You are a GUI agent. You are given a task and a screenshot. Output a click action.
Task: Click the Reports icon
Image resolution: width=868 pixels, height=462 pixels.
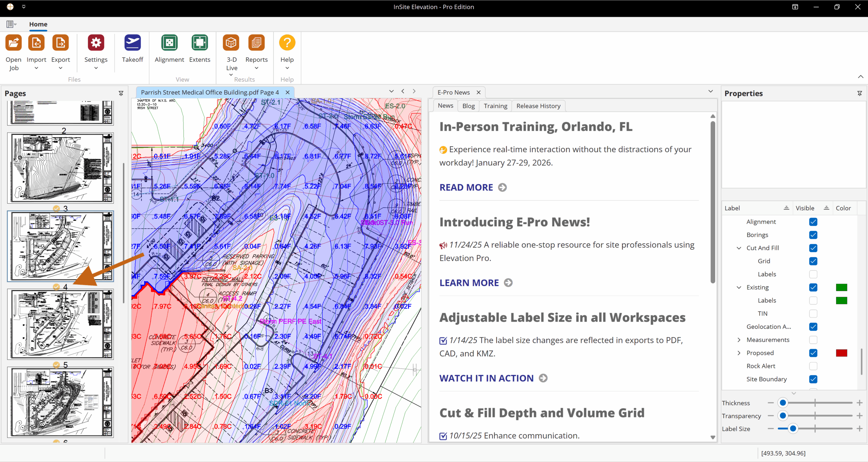pyautogui.click(x=256, y=43)
